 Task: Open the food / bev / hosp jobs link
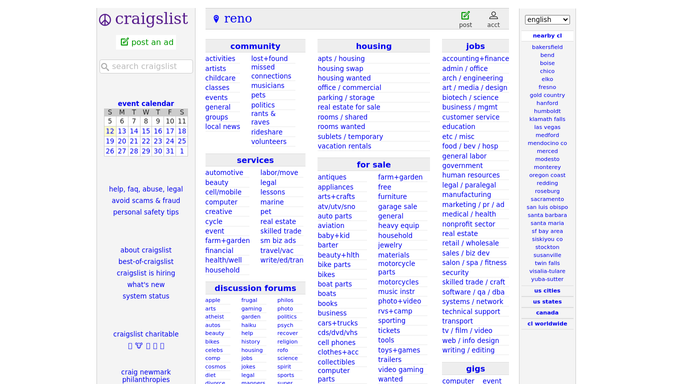470,146
